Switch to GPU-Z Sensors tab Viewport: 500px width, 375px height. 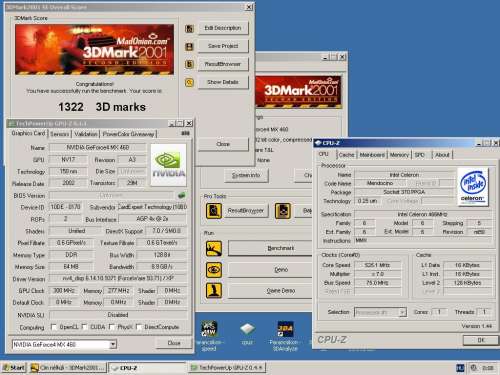[60, 134]
